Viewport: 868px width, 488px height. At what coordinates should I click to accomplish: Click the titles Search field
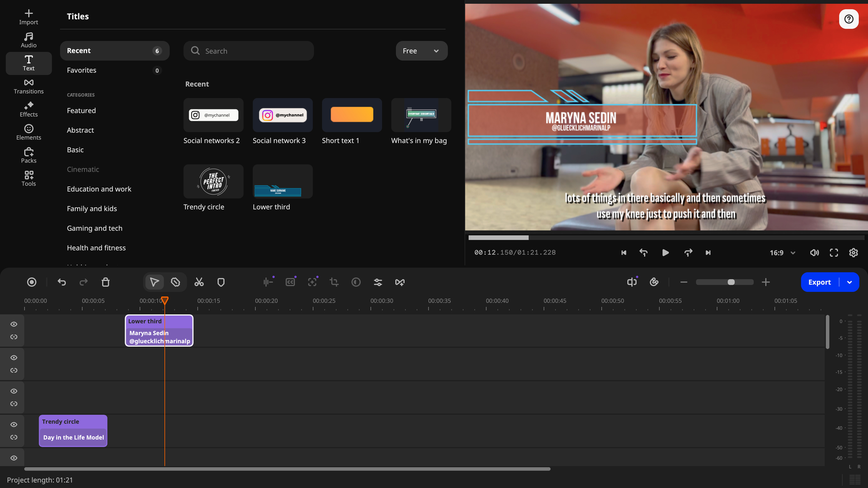tap(249, 51)
